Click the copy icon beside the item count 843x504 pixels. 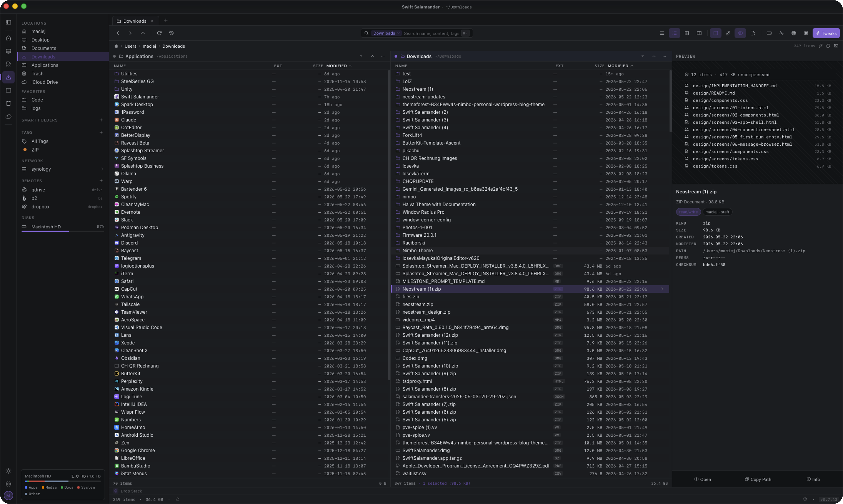tap(828, 46)
